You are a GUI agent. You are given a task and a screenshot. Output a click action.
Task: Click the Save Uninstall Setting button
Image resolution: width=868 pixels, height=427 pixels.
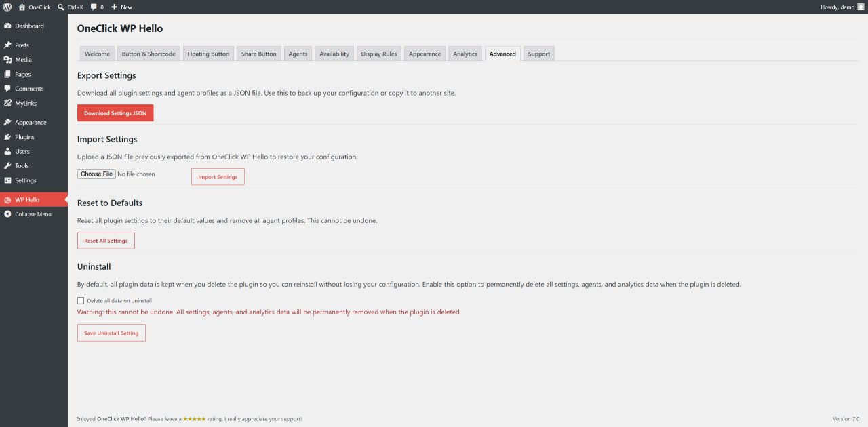111,333
